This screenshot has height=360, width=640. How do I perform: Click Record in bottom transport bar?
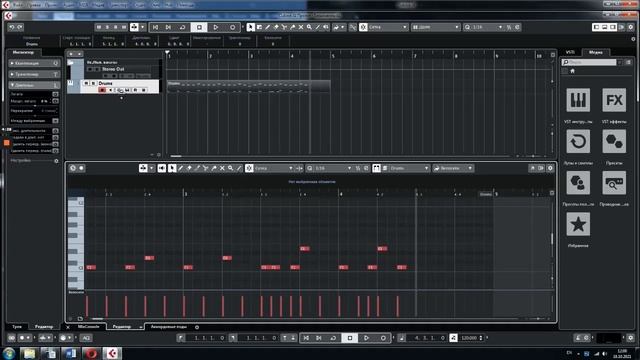(383, 338)
